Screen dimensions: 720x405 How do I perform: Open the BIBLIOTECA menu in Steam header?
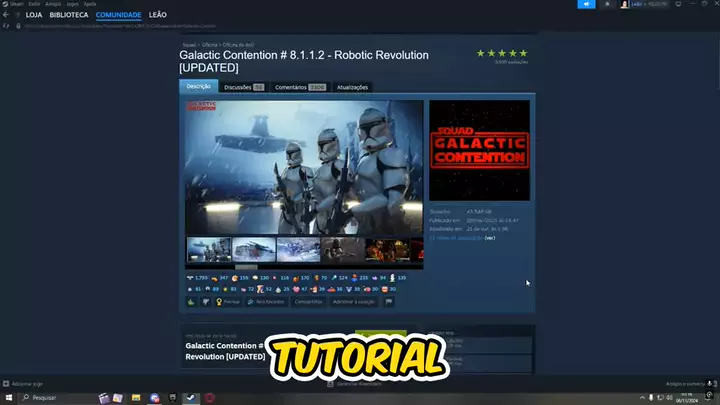[x=70, y=15]
